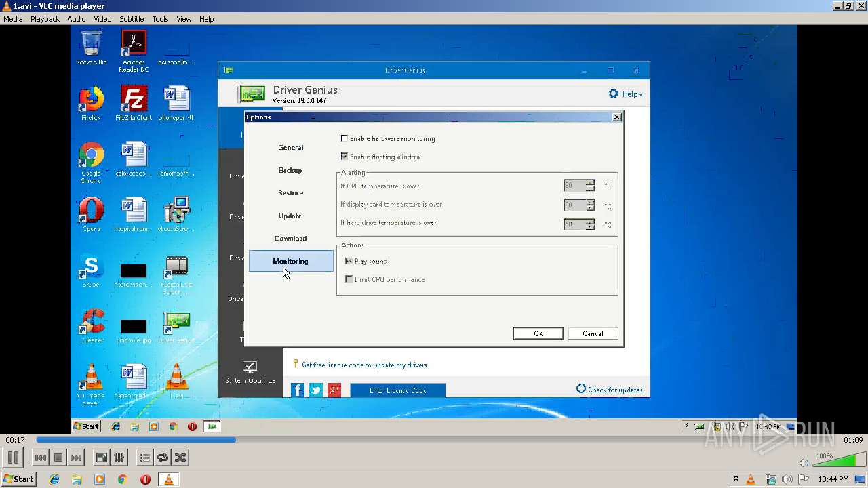Click the total time 01:09 label
868x488 pixels.
point(853,440)
